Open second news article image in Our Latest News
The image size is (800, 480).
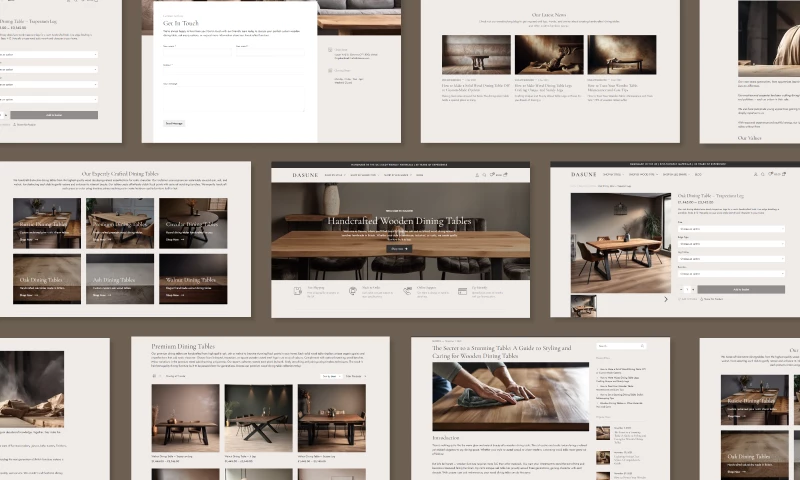click(x=549, y=55)
